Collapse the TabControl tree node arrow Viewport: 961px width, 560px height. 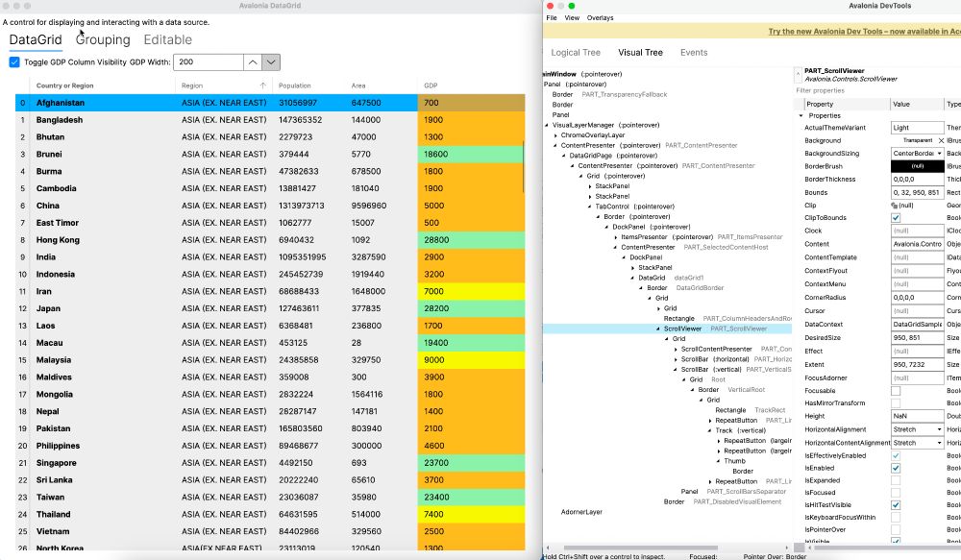tap(590, 207)
